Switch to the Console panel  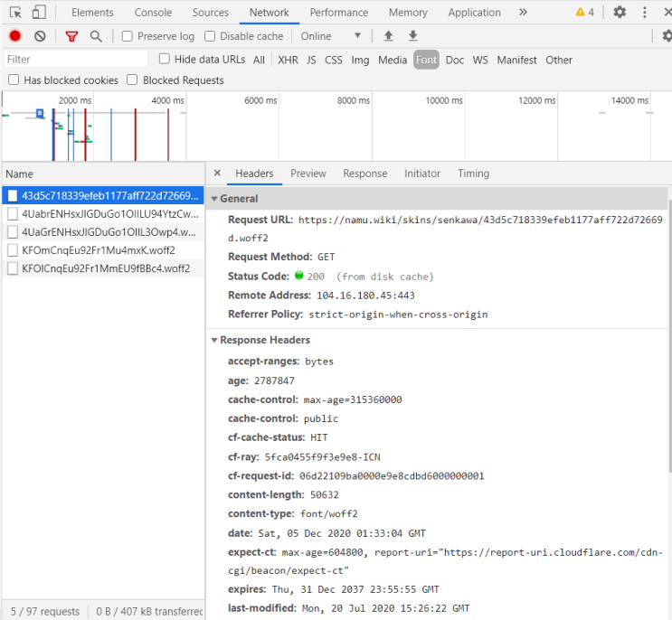153,13
